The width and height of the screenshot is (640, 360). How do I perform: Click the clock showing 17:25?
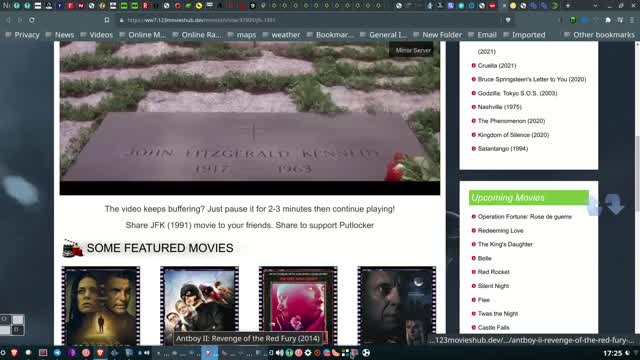click(612, 353)
